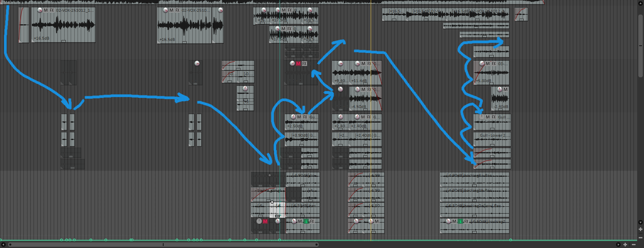The width and height of the screenshot is (644, 248).
Task: Open FX button beside the red M button
Action: coord(304,64)
